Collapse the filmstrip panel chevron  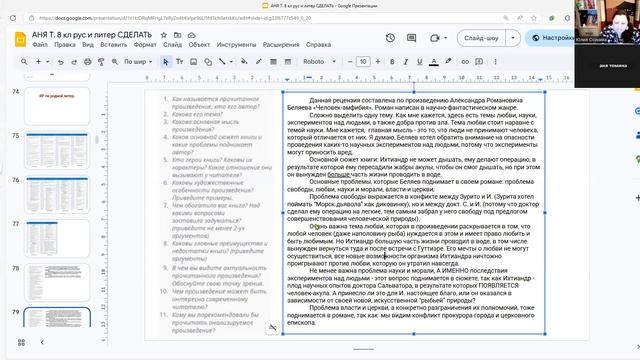click(42, 342)
